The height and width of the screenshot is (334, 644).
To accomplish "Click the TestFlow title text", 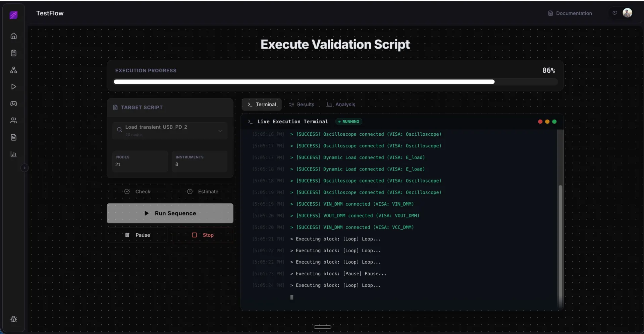I will (x=50, y=13).
